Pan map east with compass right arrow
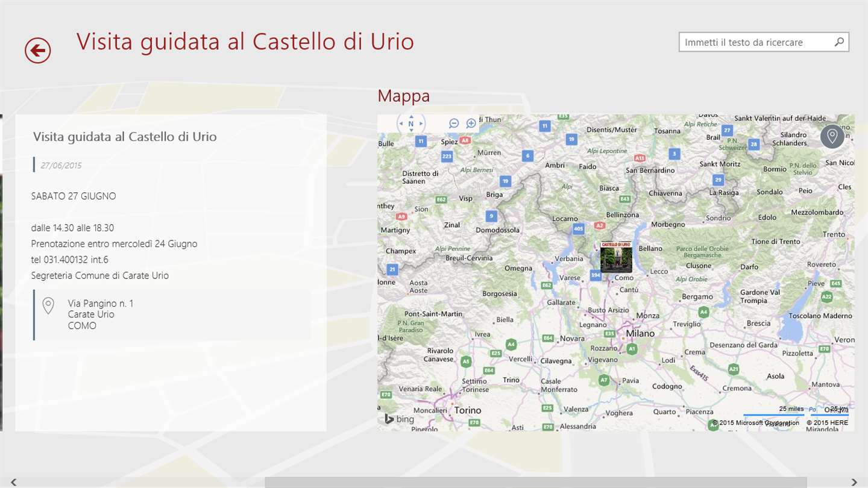868x488 pixels. point(421,124)
